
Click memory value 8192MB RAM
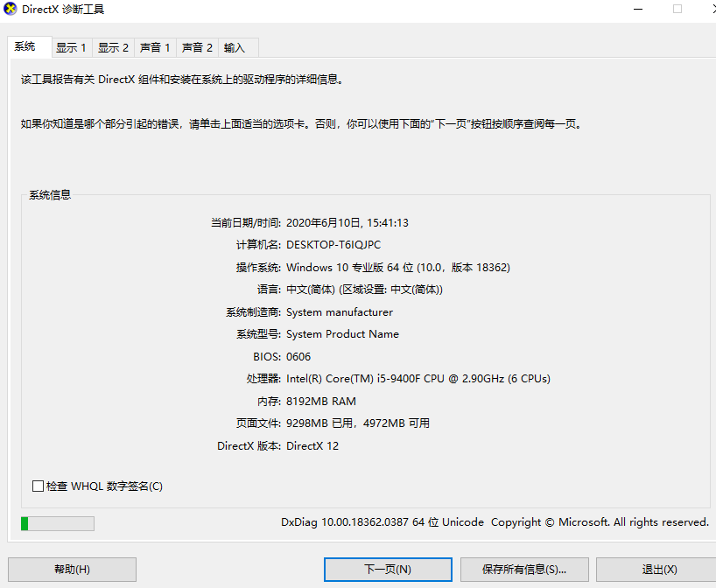coord(321,402)
